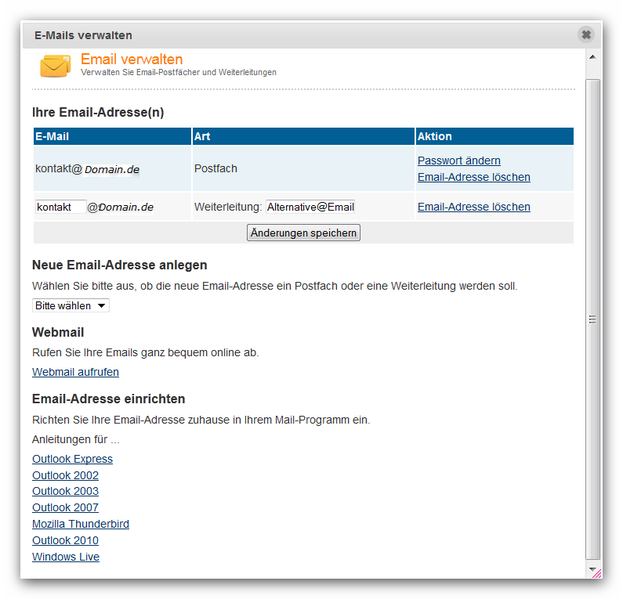The height and width of the screenshot is (599, 623).
Task: Delete the kontakt Postfach email address
Action: click(474, 177)
